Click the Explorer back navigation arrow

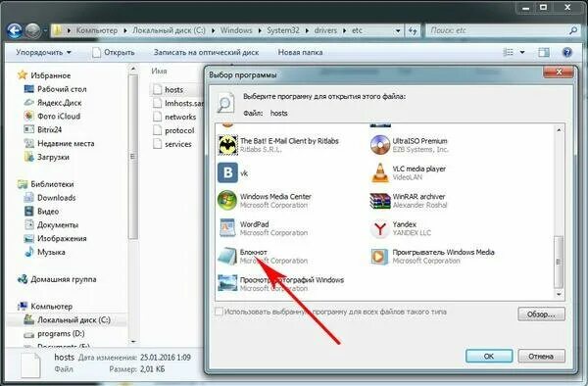pos(15,30)
